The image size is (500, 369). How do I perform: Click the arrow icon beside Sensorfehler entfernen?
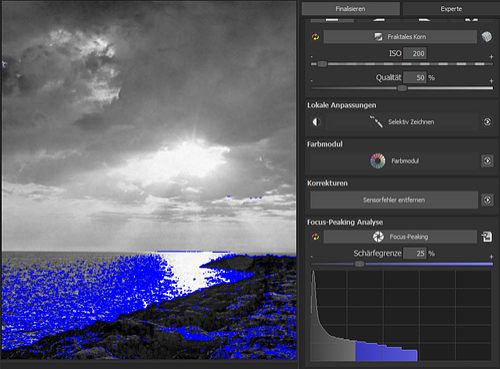tap(487, 200)
